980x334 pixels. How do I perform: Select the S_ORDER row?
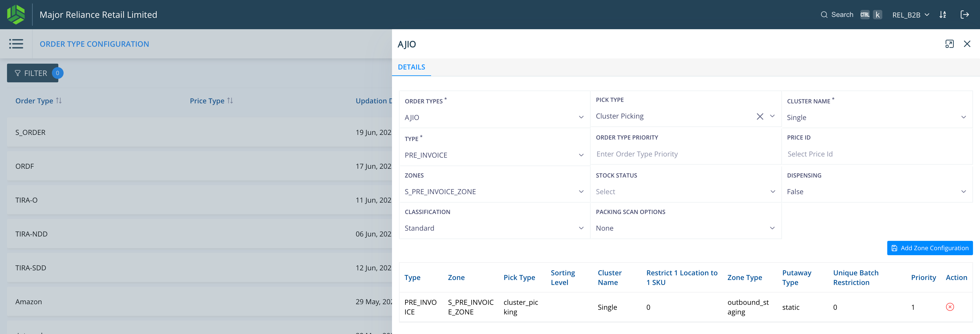(x=199, y=132)
